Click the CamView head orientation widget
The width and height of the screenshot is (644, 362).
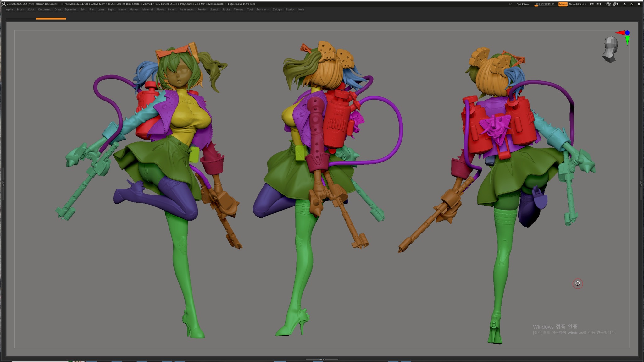tap(610, 49)
